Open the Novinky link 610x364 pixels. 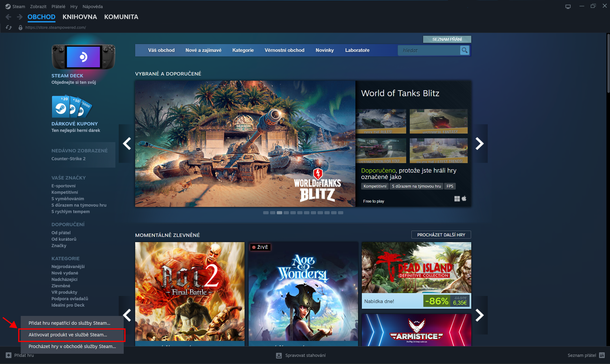tap(324, 50)
